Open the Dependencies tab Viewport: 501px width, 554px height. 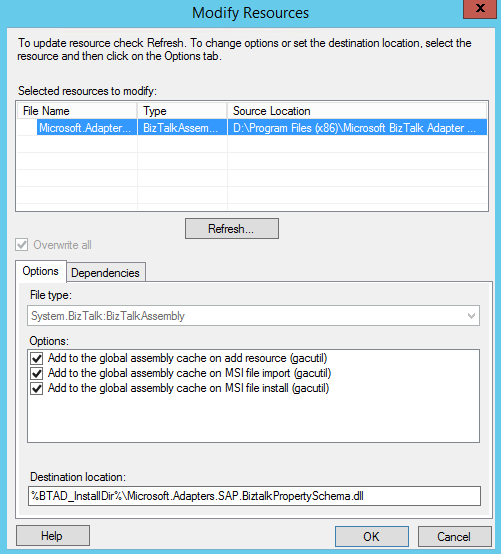coord(105,273)
